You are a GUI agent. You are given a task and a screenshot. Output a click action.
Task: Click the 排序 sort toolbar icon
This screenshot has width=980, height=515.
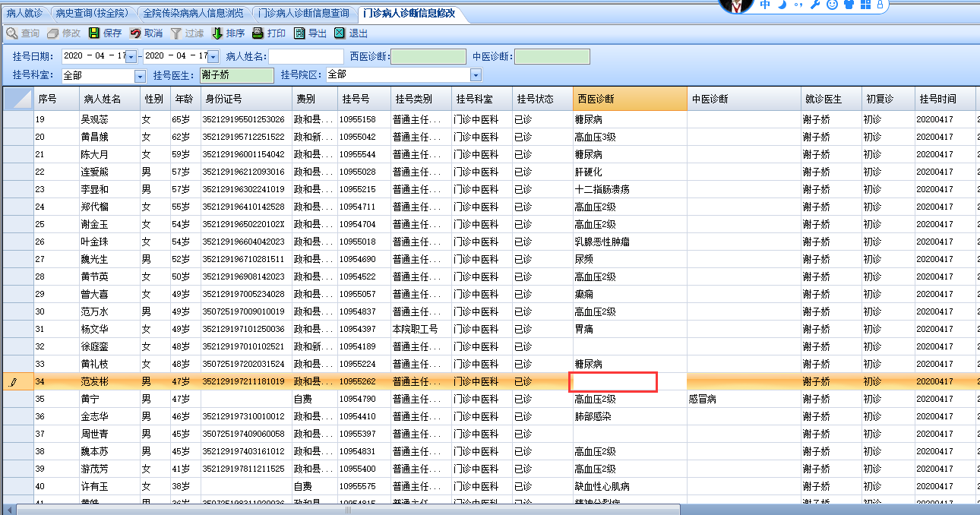point(217,33)
